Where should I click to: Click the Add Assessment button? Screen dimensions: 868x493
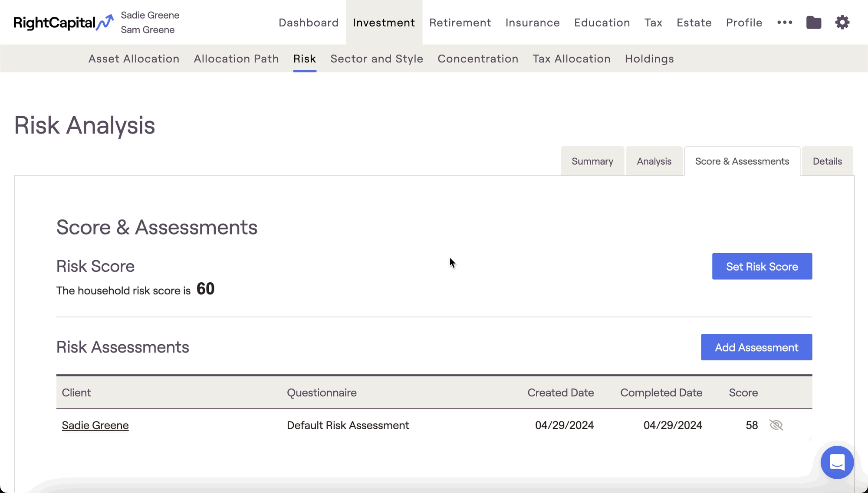pos(756,347)
